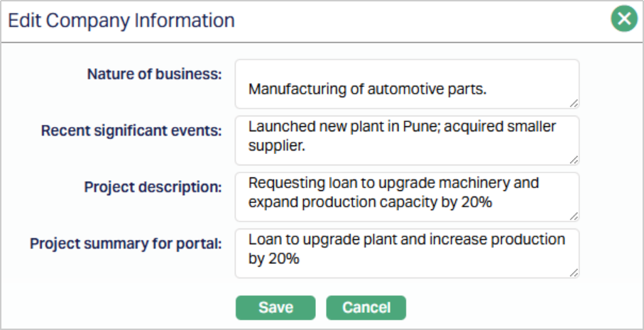Click the 'Project description:' label

point(153,187)
